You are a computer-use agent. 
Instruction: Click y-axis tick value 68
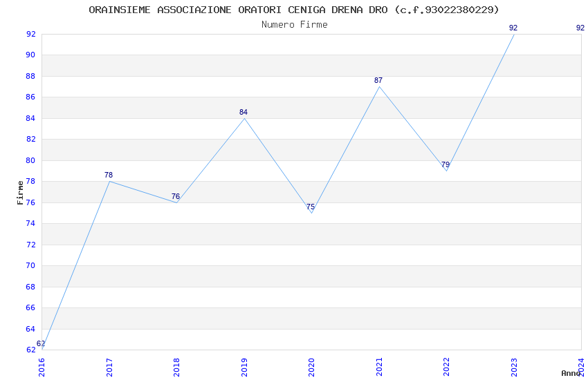30,287
